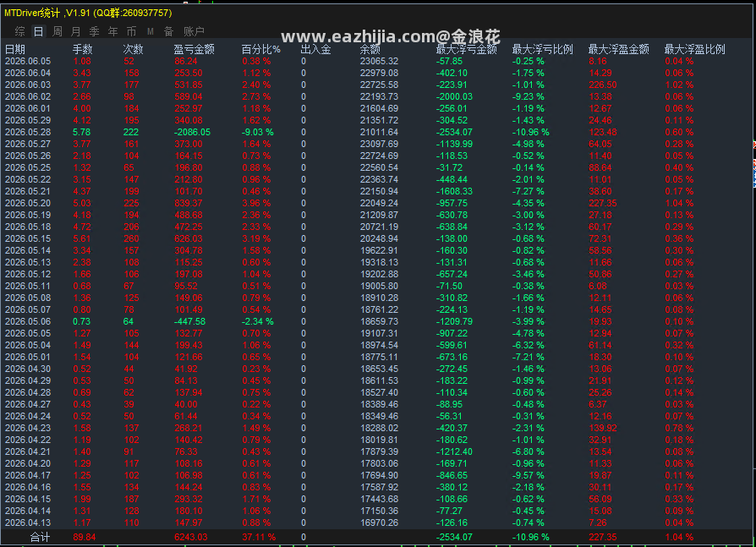The image size is (756, 547).
Task: Select the balance value 23065.32
Action: [x=379, y=61]
